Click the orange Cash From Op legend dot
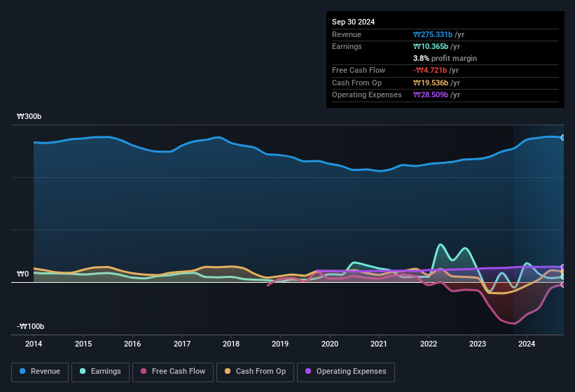 tap(228, 372)
